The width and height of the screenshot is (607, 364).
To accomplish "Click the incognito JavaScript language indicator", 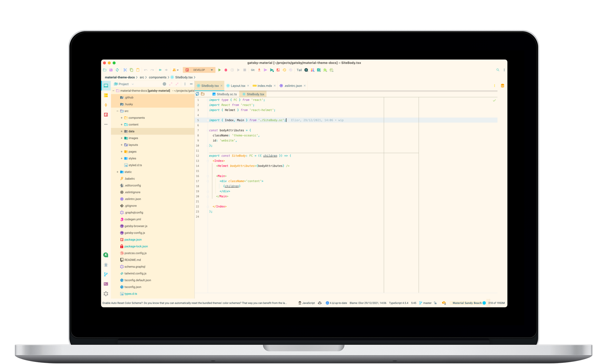I will tap(307, 303).
